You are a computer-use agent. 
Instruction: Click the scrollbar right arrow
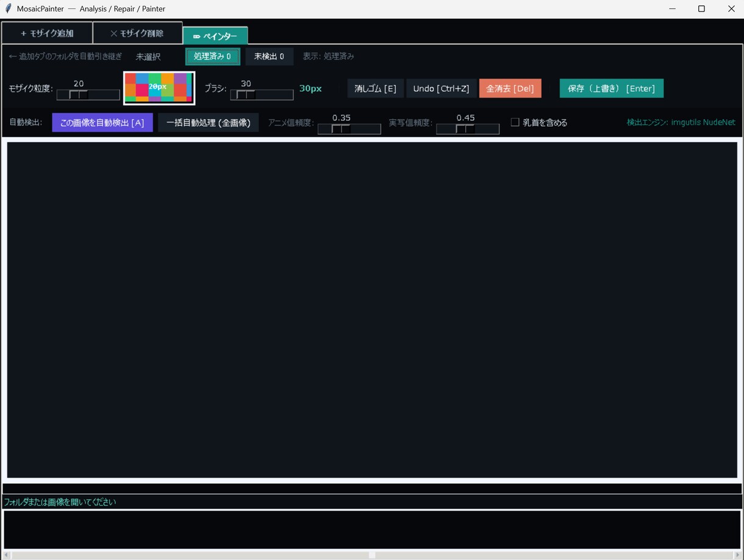737,555
